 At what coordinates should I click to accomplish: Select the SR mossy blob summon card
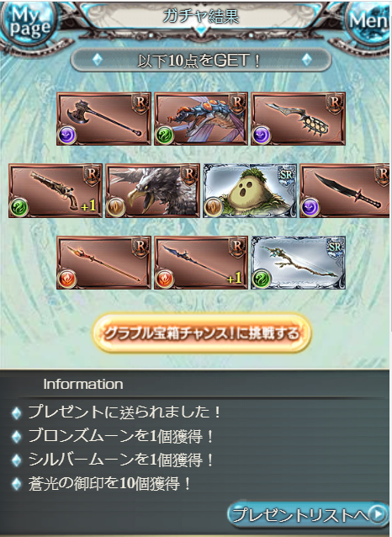click(250, 191)
